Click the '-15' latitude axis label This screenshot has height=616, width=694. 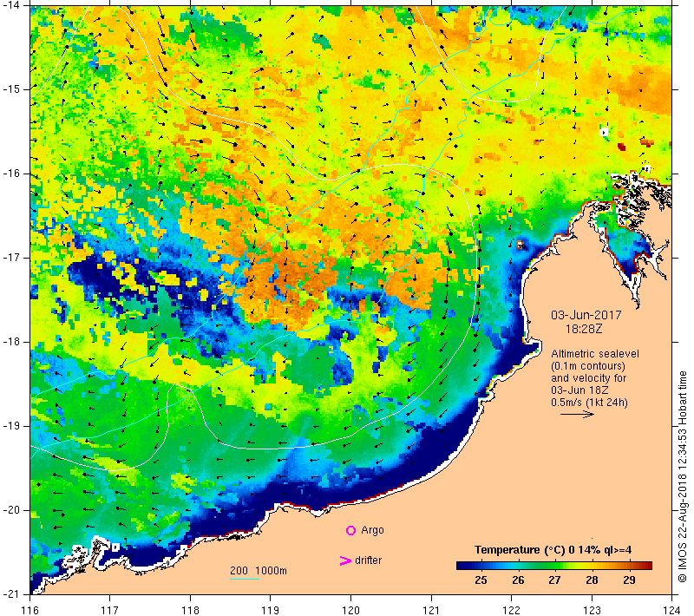click(x=11, y=89)
